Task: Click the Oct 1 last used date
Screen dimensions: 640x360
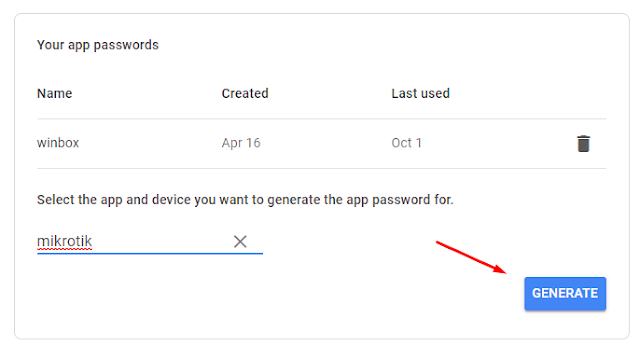Action: tap(406, 143)
